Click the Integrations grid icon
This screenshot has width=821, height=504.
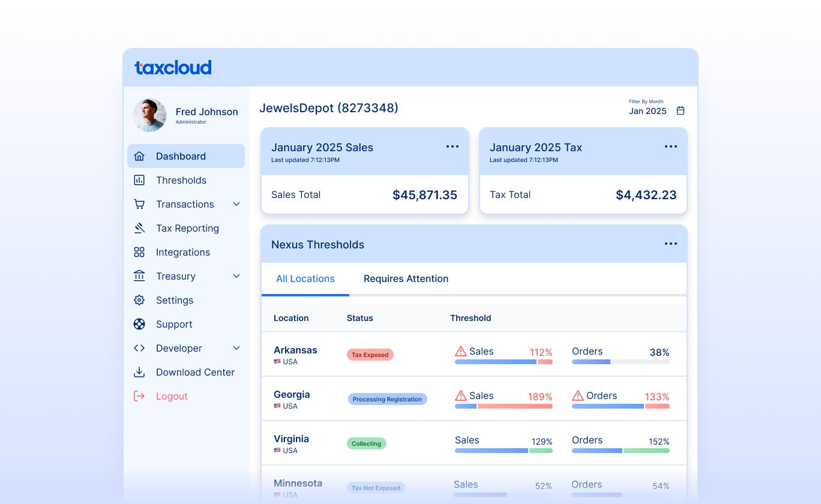point(139,252)
